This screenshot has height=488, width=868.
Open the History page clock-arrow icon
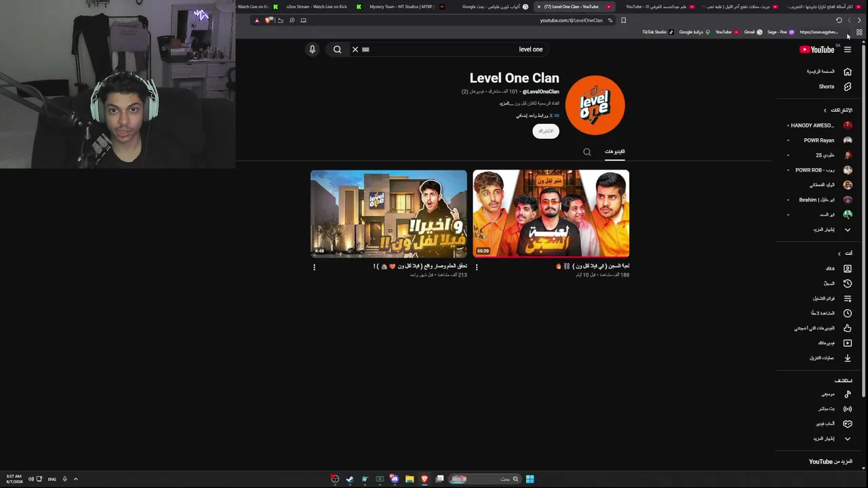(x=847, y=283)
